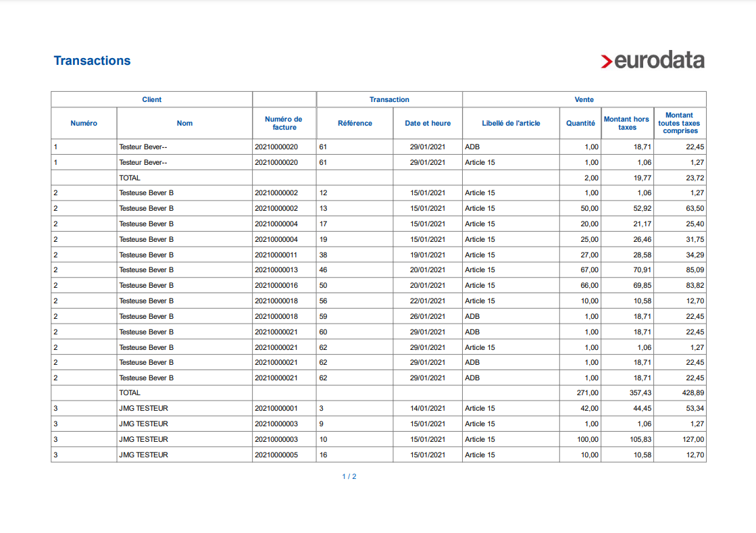The image size is (756, 533).
Task: Click the Montant hors taxes header
Action: click(x=627, y=124)
